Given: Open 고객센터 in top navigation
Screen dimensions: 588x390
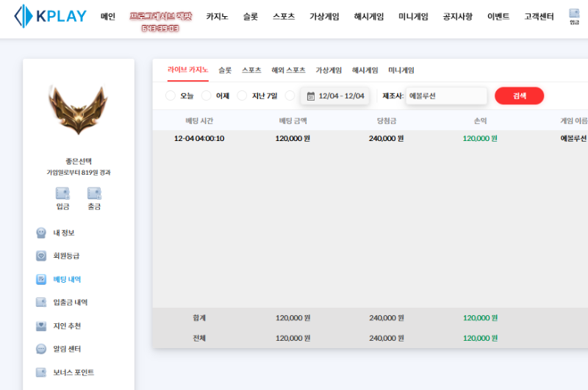Looking at the screenshot, I should click(x=539, y=16).
